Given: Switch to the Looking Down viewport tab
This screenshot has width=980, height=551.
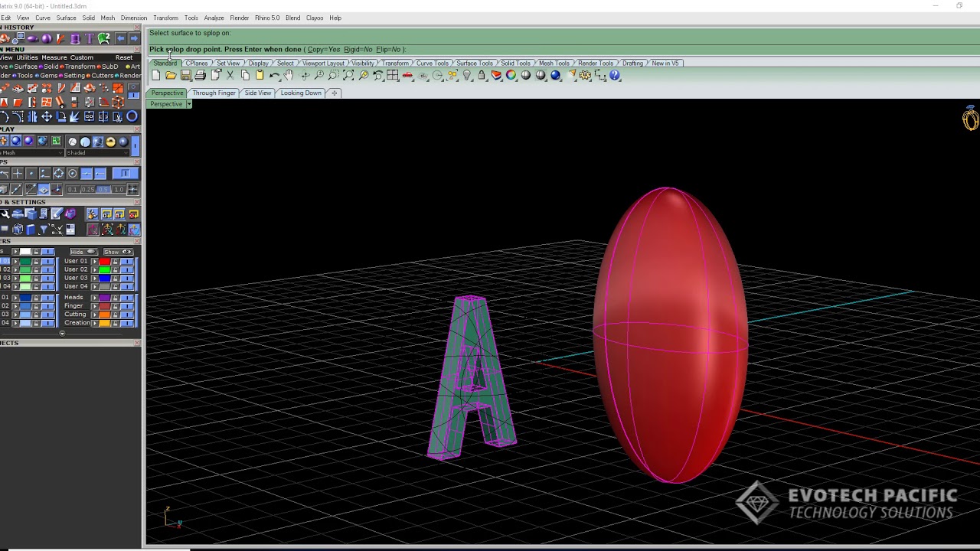Looking at the screenshot, I should tap(301, 93).
